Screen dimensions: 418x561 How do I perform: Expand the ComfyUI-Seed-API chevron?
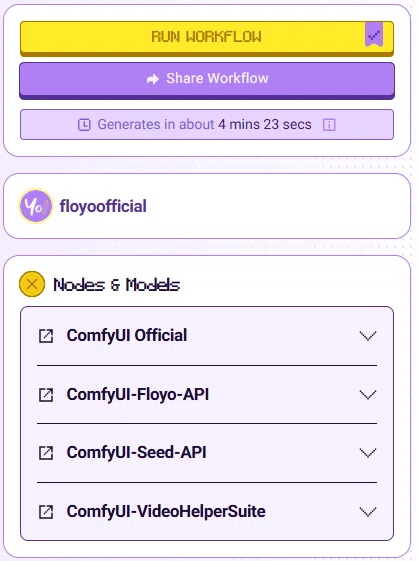coord(368,453)
